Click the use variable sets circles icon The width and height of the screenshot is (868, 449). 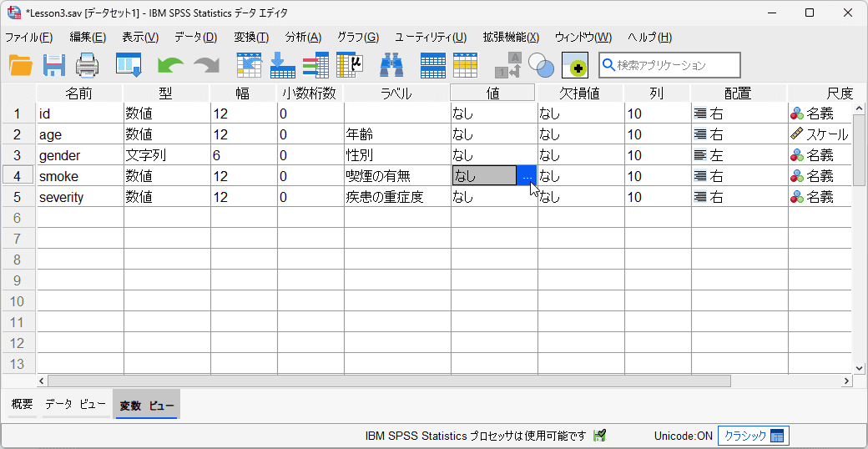pyautogui.click(x=541, y=65)
